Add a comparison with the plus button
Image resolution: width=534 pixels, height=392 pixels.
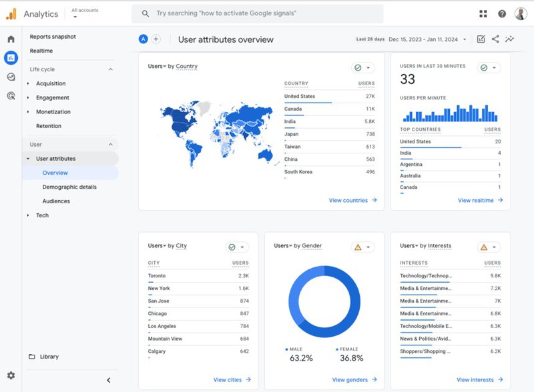tap(156, 39)
